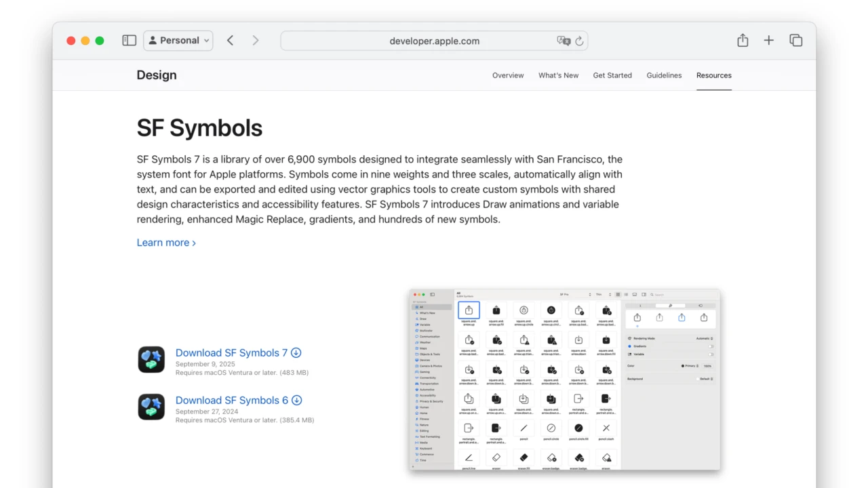The width and height of the screenshot is (868, 488).
Task: Open the Rendering Mode Automatic dropdown
Action: [x=705, y=338]
